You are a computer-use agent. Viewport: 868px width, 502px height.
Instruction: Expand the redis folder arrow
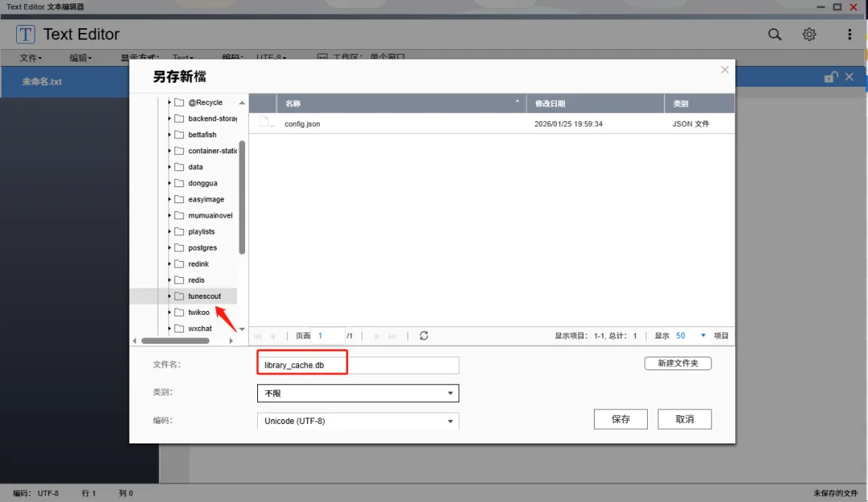170,280
